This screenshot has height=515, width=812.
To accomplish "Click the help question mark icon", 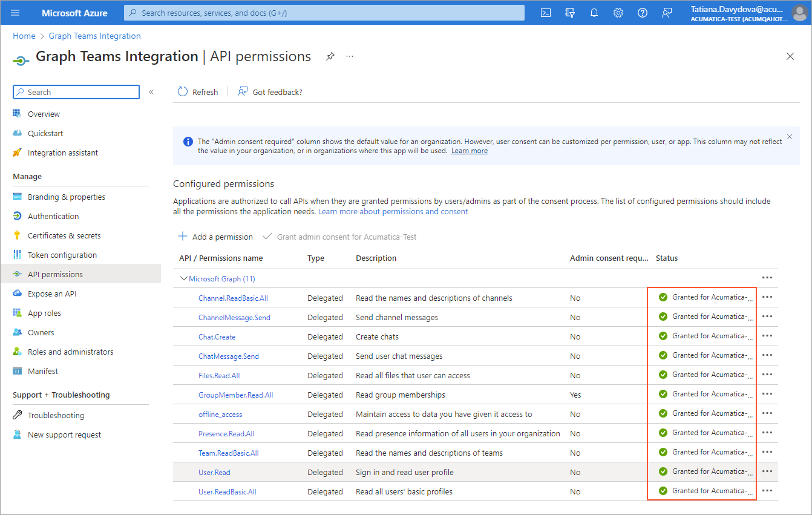I will 642,13.
